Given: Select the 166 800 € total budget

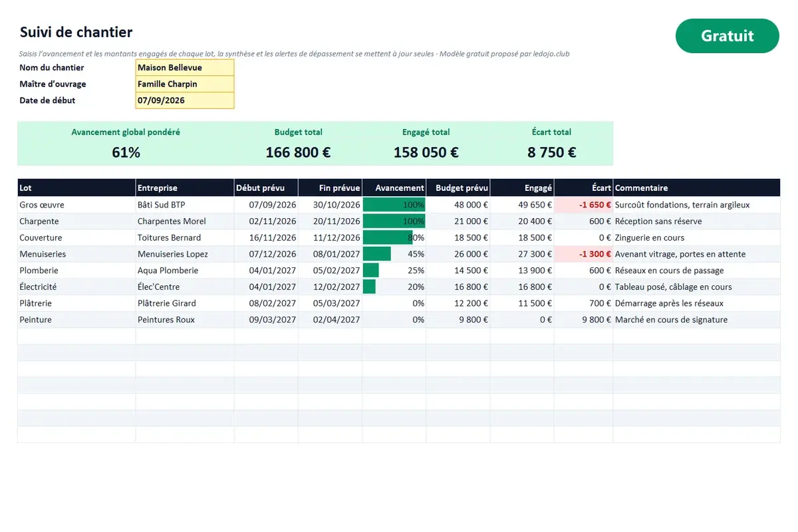Looking at the screenshot, I should click(x=298, y=152).
